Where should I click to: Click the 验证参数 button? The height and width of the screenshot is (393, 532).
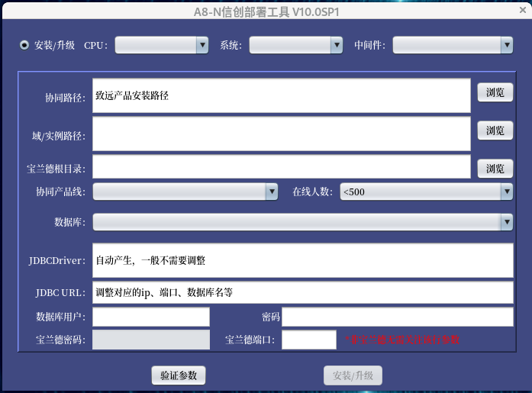coord(179,375)
